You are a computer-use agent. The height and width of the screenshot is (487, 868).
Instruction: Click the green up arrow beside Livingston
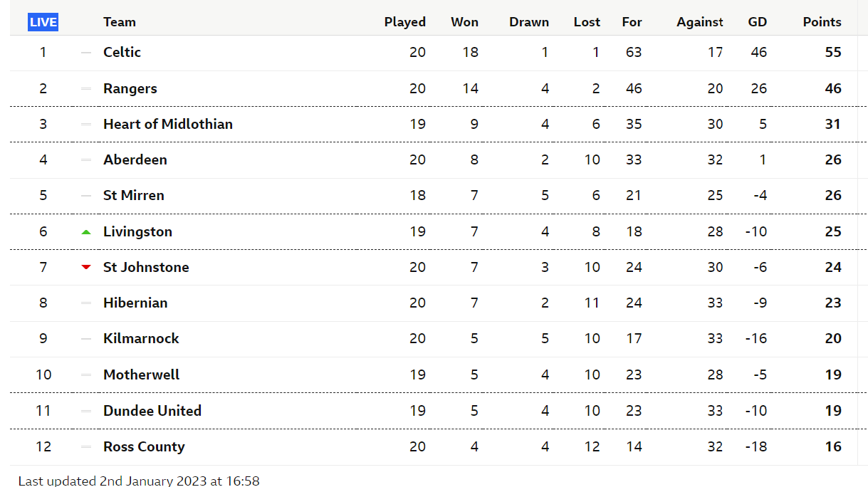[86, 231]
